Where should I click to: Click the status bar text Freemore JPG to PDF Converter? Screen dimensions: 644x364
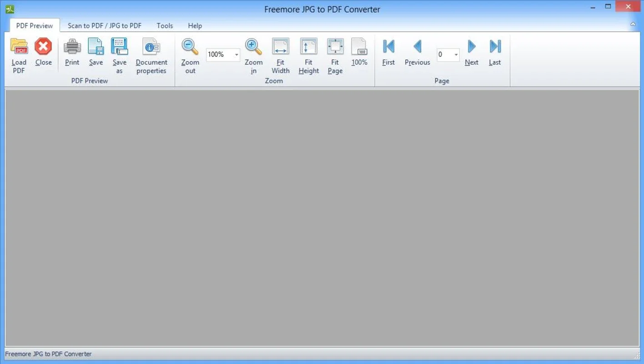[48, 354]
